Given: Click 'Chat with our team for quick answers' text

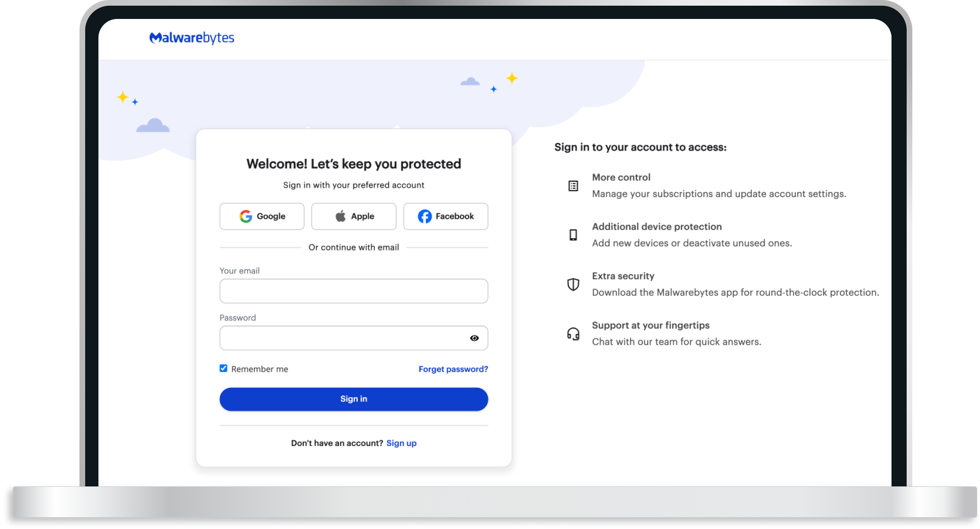Looking at the screenshot, I should click(676, 342).
